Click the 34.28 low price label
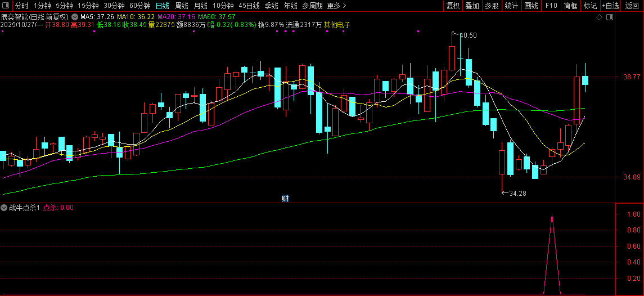Image resolution: width=644 pixels, height=296 pixels. pyautogui.click(x=517, y=193)
